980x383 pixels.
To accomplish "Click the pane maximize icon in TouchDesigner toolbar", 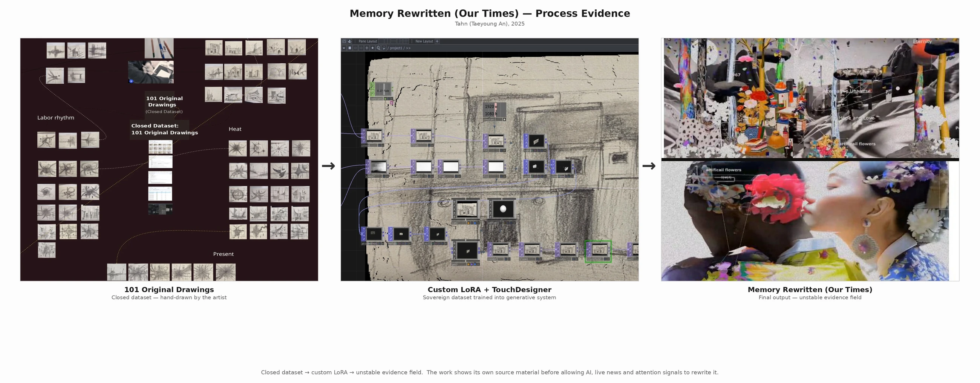I will (x=344, y=41).
